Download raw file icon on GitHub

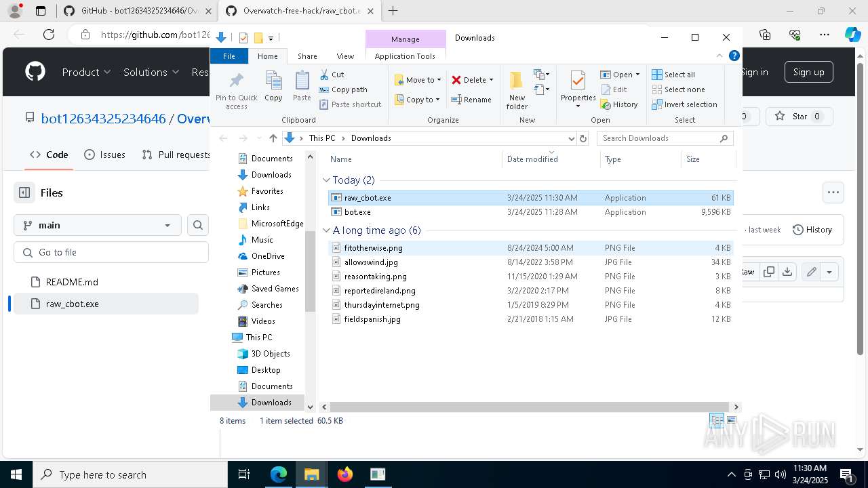(x=787, y=272)
